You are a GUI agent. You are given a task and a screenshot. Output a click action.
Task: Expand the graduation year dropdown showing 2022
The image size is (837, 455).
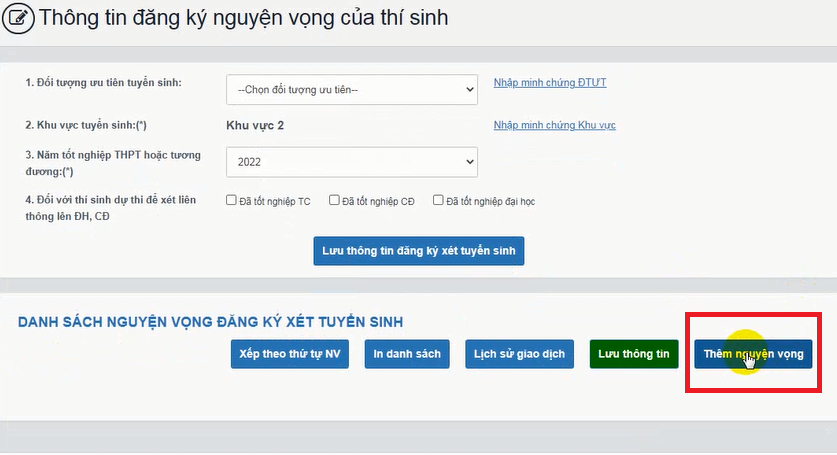tap(352, 161)
